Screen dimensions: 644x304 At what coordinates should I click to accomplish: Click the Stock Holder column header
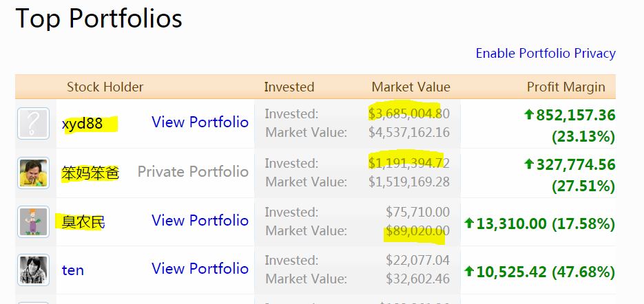click(105, 87)
